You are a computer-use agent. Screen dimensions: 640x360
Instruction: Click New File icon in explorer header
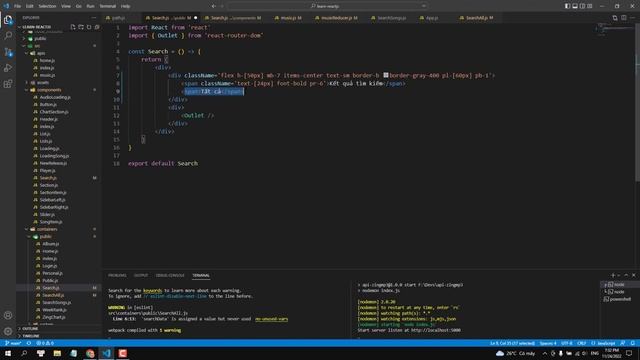pos(73,27)
